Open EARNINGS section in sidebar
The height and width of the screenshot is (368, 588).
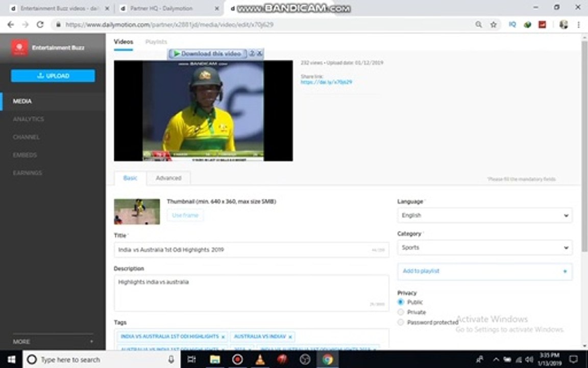click(28, 173)
